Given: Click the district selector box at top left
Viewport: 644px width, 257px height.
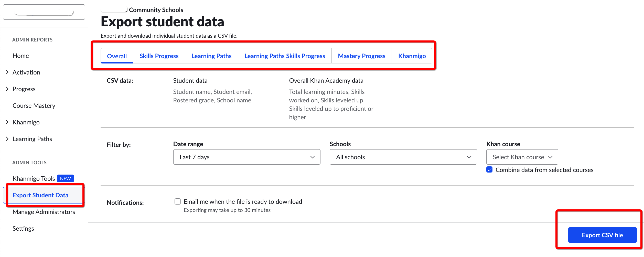Looking at the screenshot, I should tap(44, 12).
